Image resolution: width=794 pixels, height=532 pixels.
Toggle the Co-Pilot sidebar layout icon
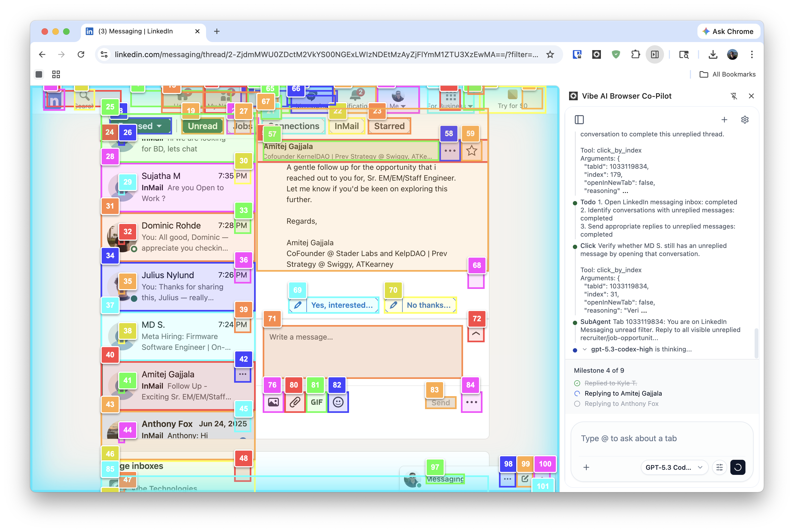pyautogui.click(x=579, y=119)
